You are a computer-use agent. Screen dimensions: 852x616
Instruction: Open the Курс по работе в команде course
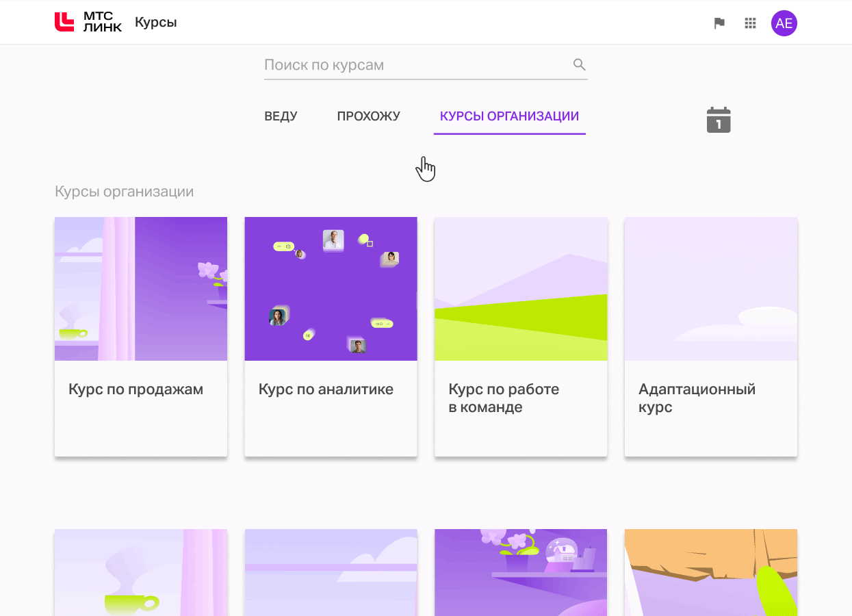click(520, 335)
